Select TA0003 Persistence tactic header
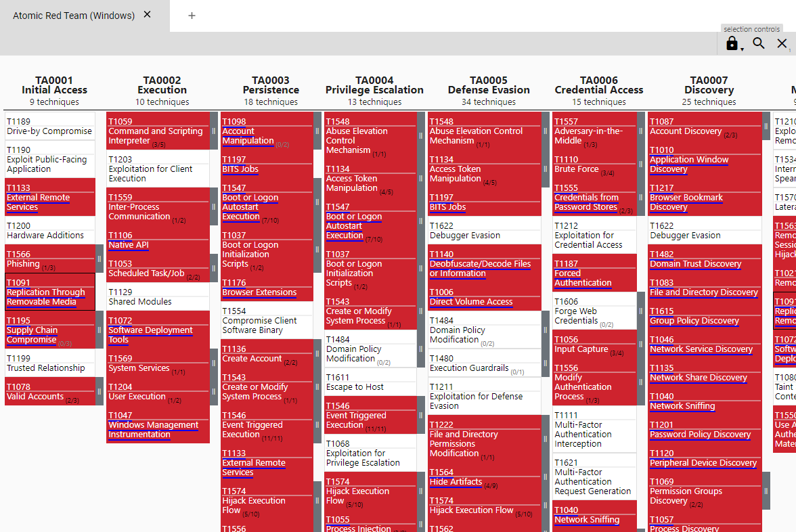Viewport: 796px width, 532px height. (271, 85)
